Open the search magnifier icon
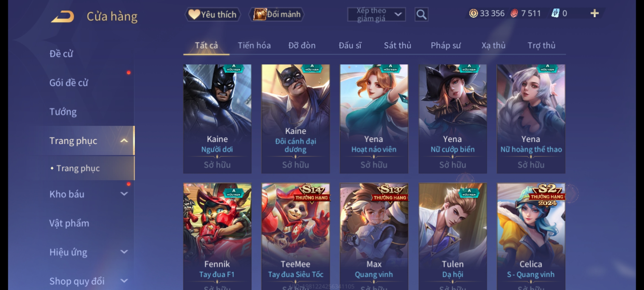 pyautogui.click(x=421, y=15)
